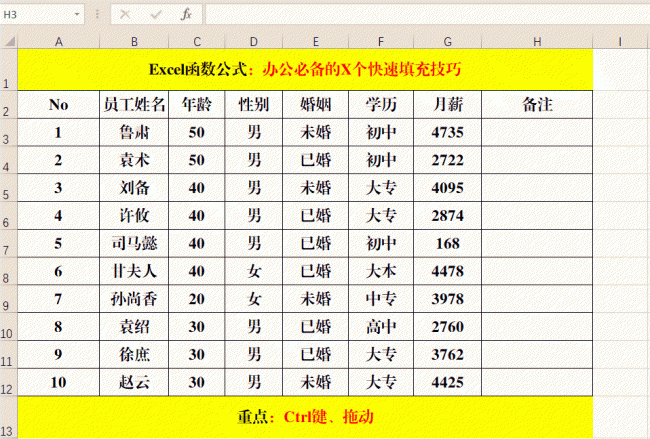Viewport: 650px width, 439px height.
Task: Click the 年龄 header cell
Action: click(x=197, y=104)
